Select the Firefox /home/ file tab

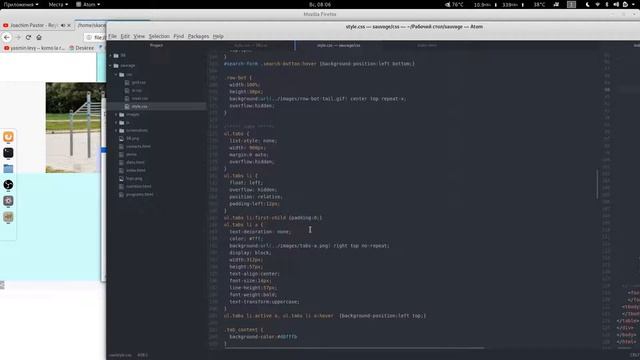pyautogui.click(x=91, y=25)
